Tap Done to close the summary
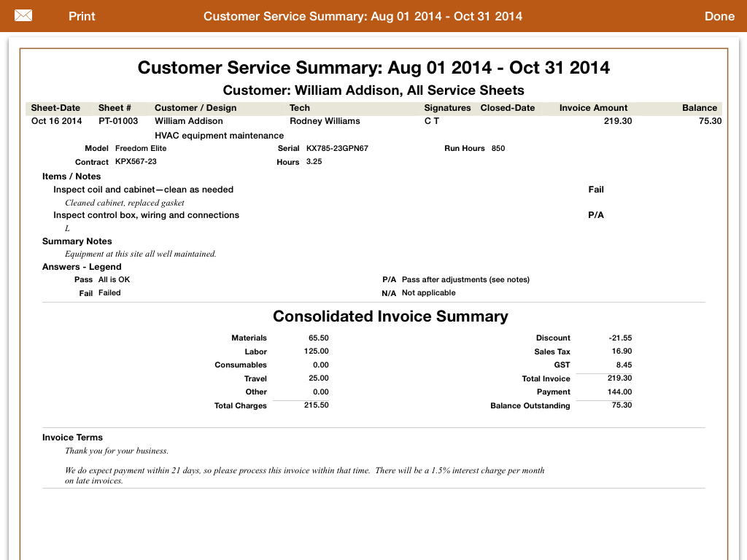Image resolution: width=747 pixels, height=560 pixels. 719,16
